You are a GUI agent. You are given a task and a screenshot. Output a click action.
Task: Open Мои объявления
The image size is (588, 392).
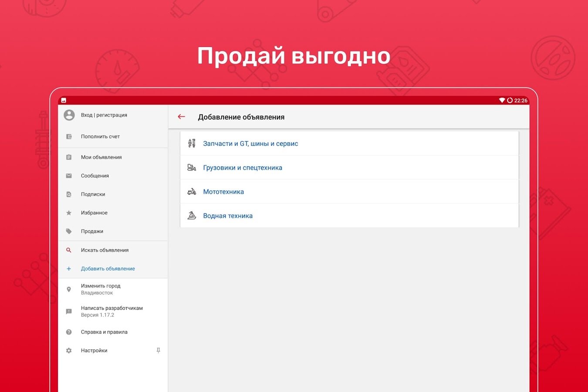113,157
